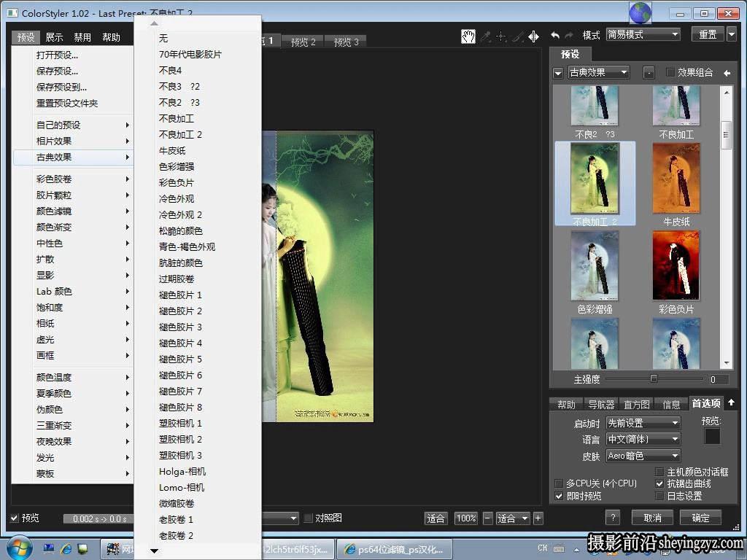Zoom out with the minus button
Screen dimensions: 747x560
(x=487, y=518)
